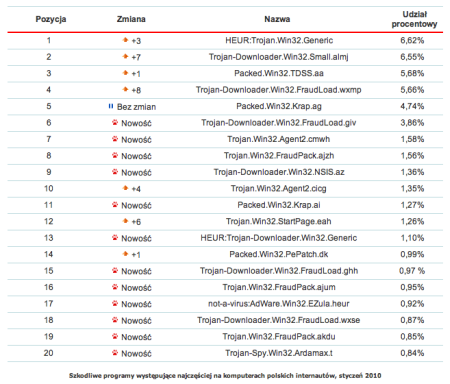Select Trojan-Downloader.Win32.FraudLoad.wxmp entry

[279, 90]
